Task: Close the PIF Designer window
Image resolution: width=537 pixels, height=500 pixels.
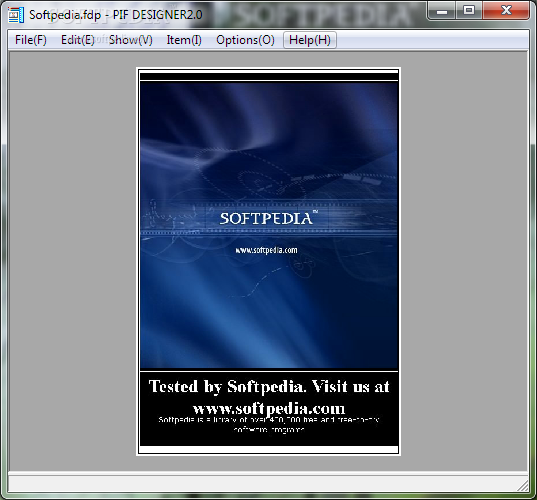Action: click(x=506, y=11)
